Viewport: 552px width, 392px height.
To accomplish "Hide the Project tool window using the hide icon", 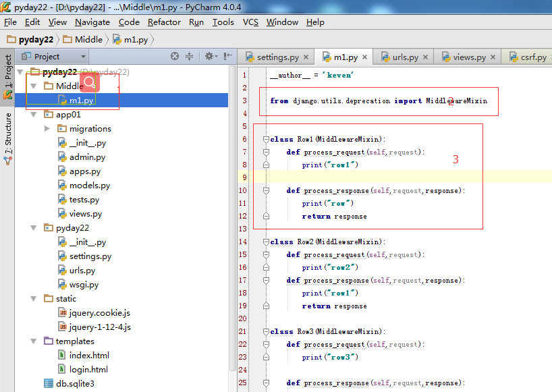I will (x=228, y=57).
